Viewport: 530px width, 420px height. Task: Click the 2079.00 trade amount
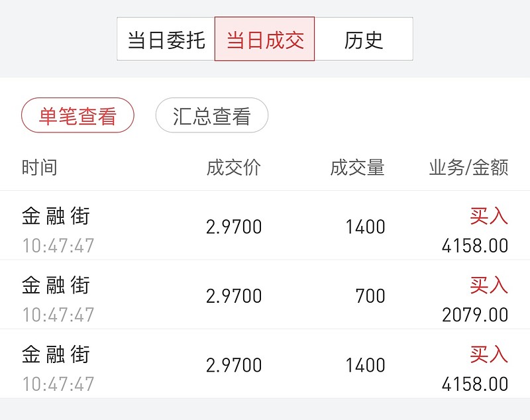tap(475, 314)
